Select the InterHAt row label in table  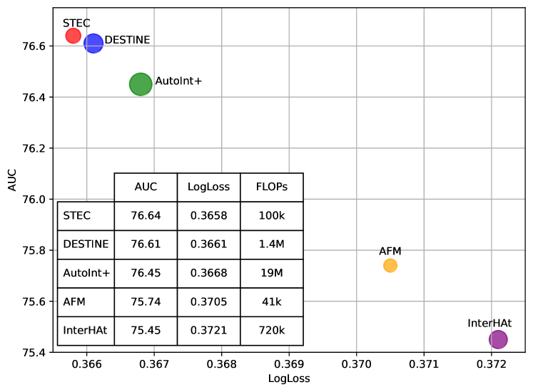point(86,331)
